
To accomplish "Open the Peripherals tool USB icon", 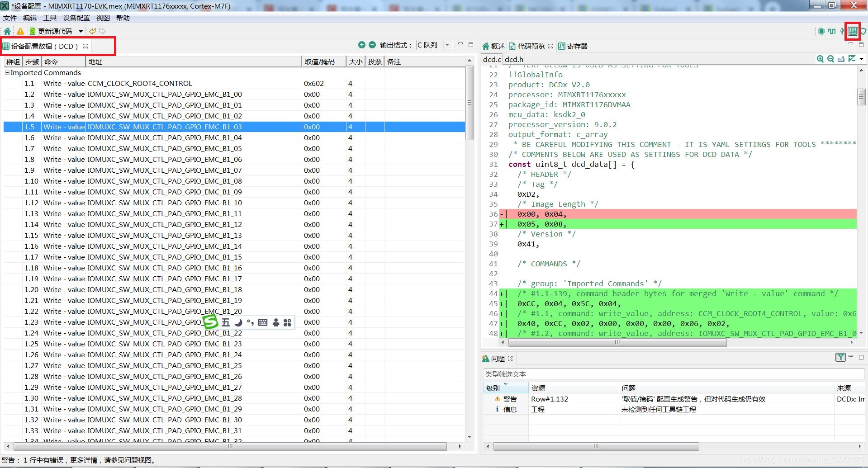I will pyautogui.click(x=842, y=31).
